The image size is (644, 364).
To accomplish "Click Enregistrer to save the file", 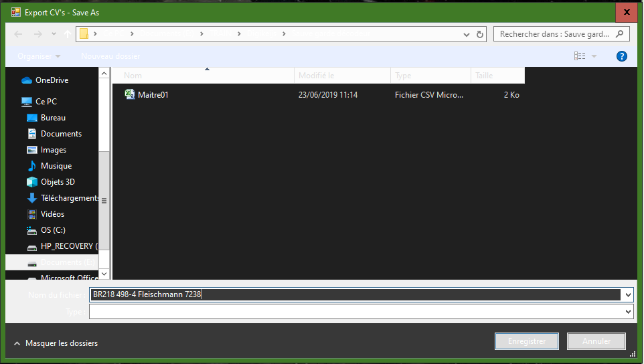I will click(x=527, y=341).
